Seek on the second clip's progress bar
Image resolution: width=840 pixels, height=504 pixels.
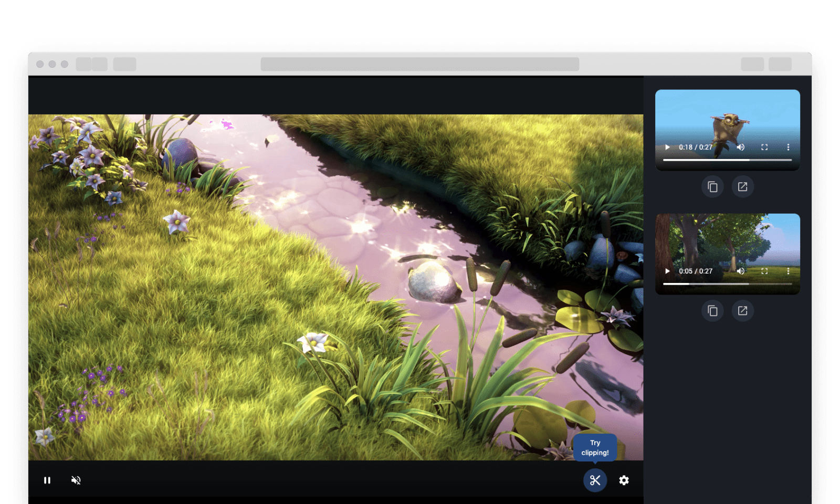pyautogui.click(x=727, y=284)
